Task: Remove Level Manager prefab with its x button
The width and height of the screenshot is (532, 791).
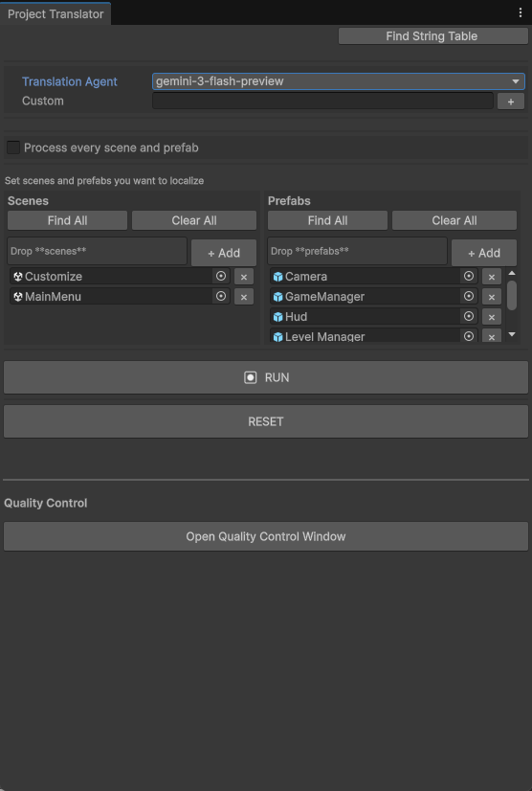Action: tap(491, 336)
